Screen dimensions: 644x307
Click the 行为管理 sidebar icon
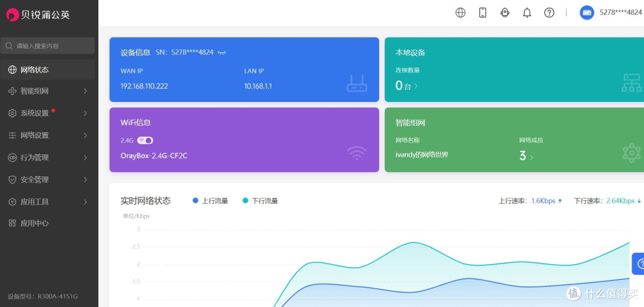click(x=13, y=157)
